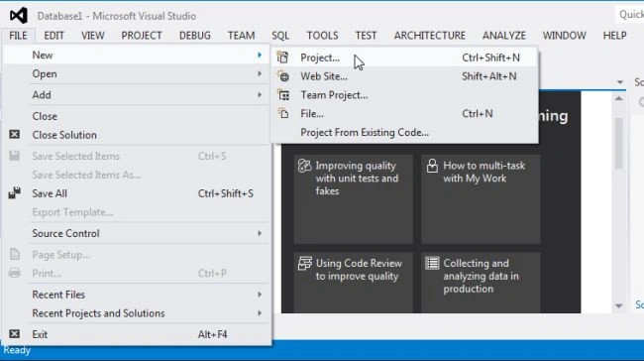The image size is (644, 361).
Task: Choose Team Project... from the submenu
Action: tap(404, 95)
